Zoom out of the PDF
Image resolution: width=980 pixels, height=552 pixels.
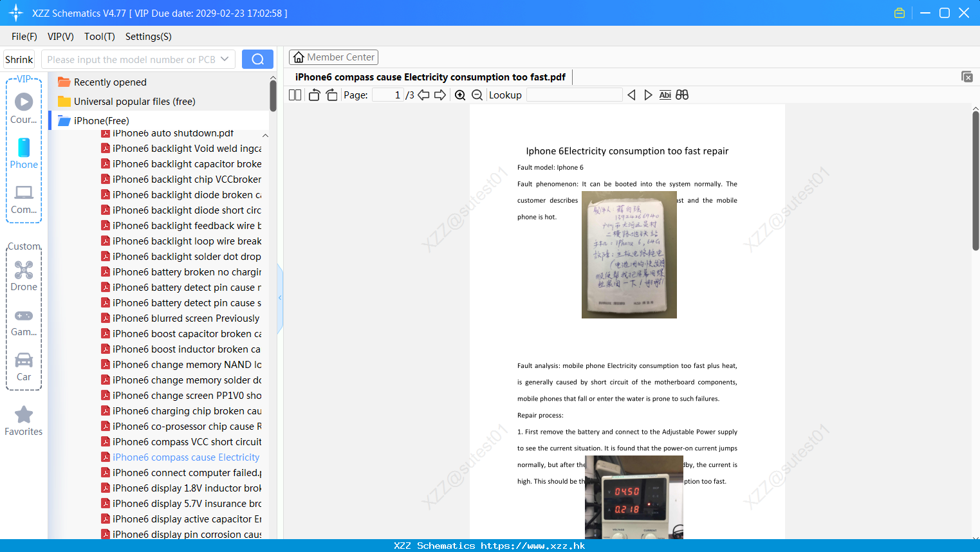pyautogui.click(x=477, y=95)
